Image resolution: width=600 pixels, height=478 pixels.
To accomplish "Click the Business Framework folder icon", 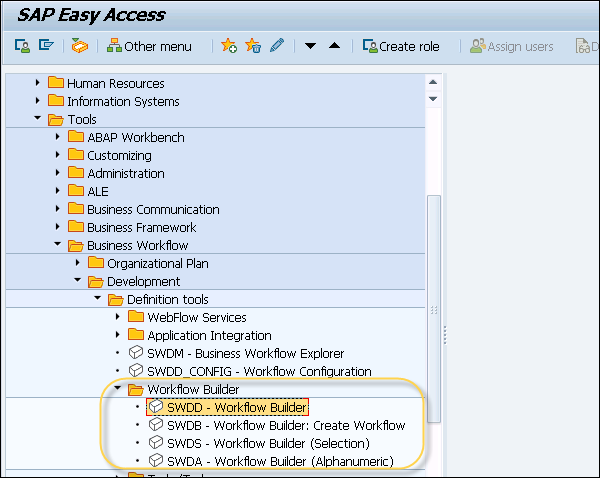I will [x=76, y=226].
